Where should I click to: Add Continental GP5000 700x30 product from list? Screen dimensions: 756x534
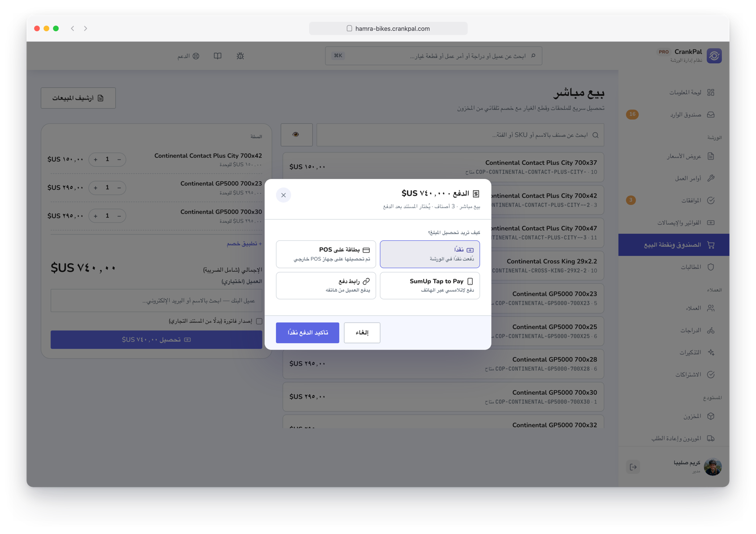tap(443, 397)
